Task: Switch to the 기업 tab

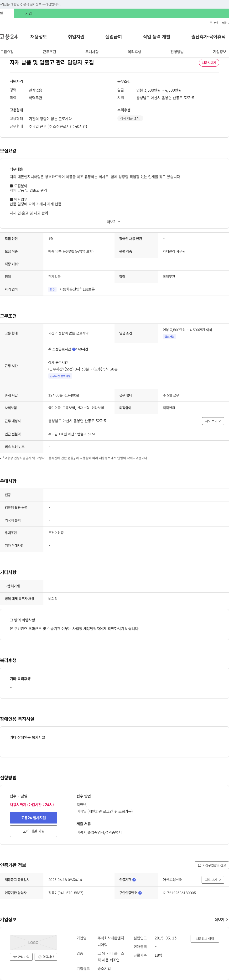Action: [x=29, y=13]
